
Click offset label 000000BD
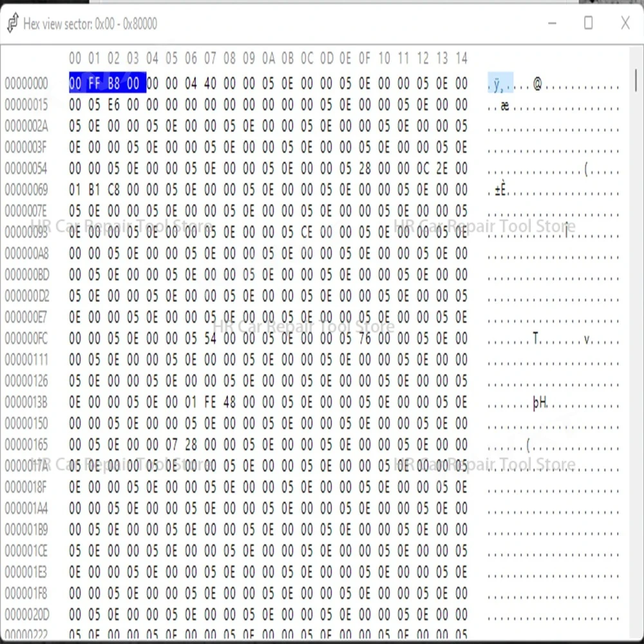tap(27, 275)
